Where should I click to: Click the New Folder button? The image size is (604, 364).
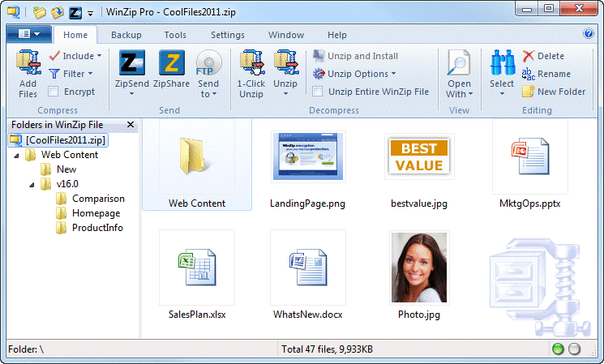click(x=554, y=92)
